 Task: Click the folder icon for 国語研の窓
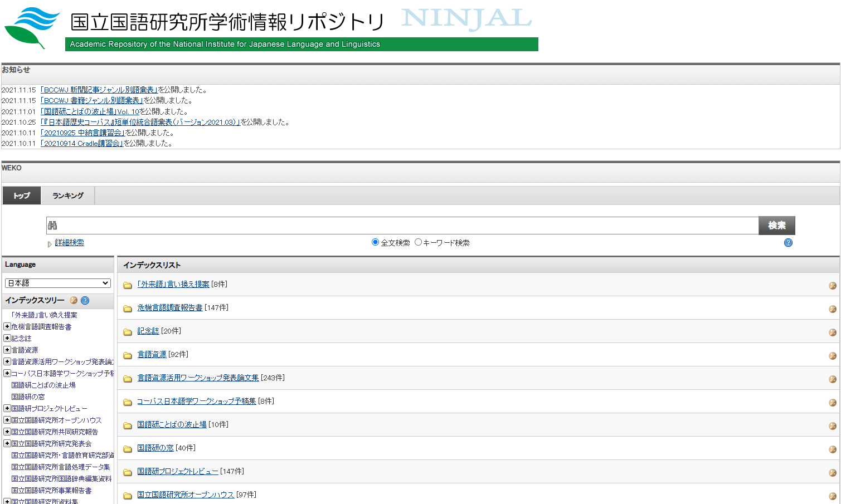point(128,449)
